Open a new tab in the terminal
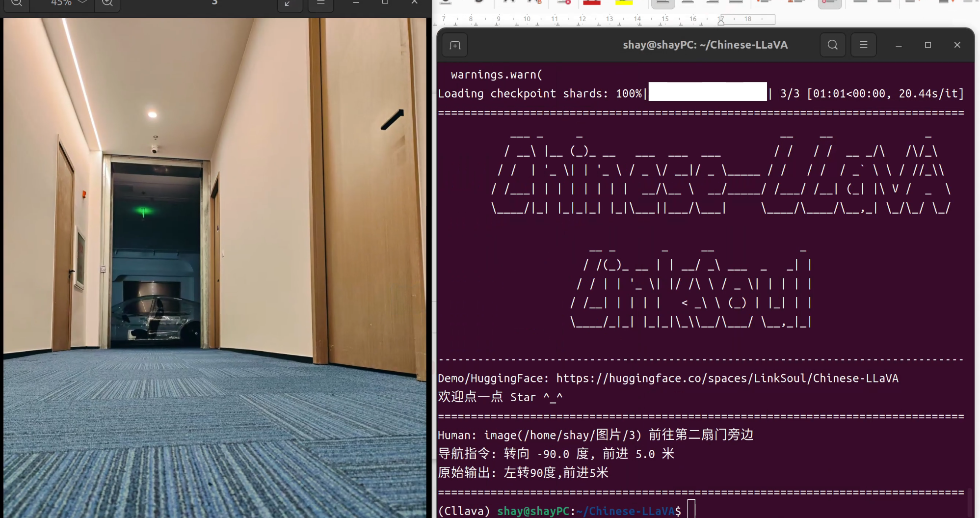 point(455,45)
